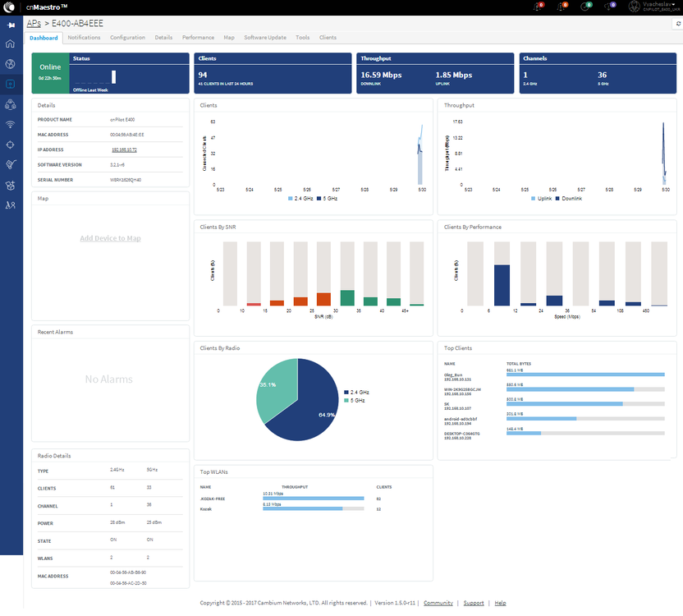The height and width of the screenshot is (616, 683).
Task: Click the Community link in the footer
Action: 438,603
